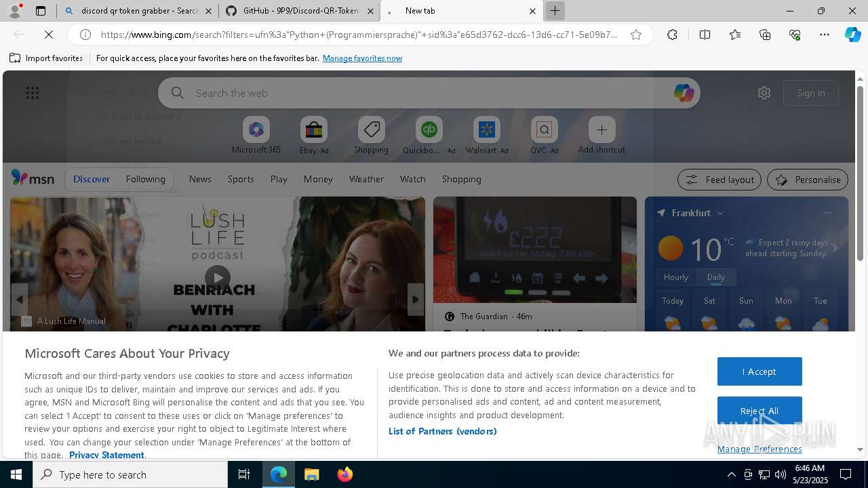Open the browser profile icon

[14, 11]
